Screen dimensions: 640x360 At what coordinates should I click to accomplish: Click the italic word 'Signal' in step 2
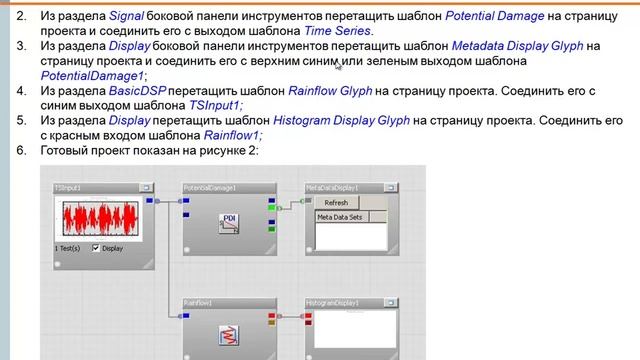coord(126,16)
